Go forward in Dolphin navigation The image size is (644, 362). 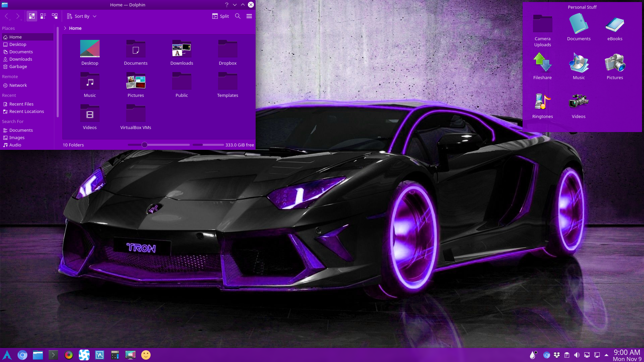pos(18,16)
